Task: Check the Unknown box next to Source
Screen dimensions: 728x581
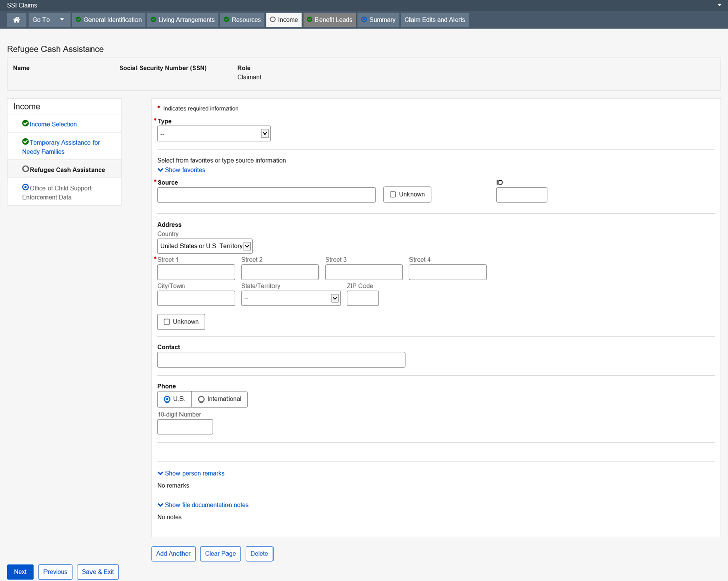Action: pyautogui.click(x=393, y=195)
